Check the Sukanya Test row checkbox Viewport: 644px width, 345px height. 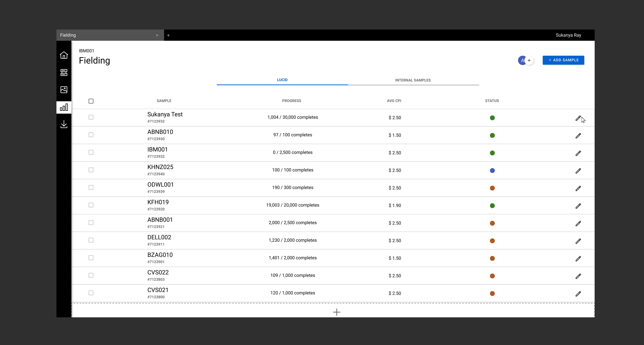[x=91, y=117]
